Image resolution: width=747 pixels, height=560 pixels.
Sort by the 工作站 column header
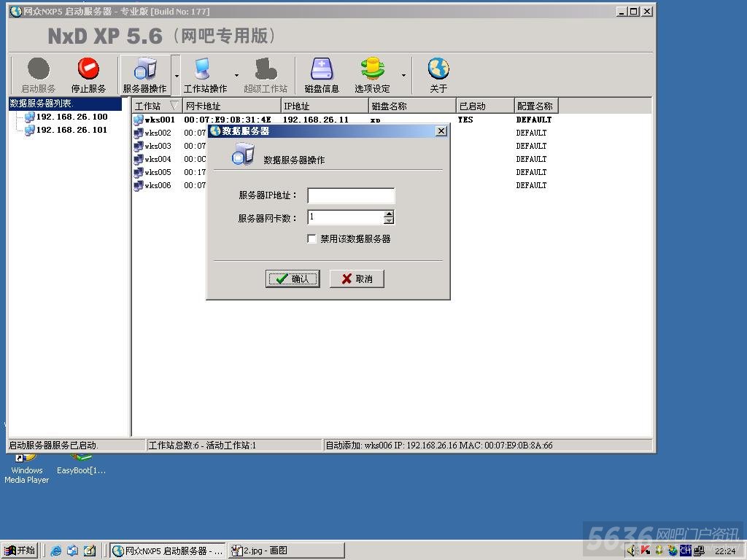pos(157,106)
